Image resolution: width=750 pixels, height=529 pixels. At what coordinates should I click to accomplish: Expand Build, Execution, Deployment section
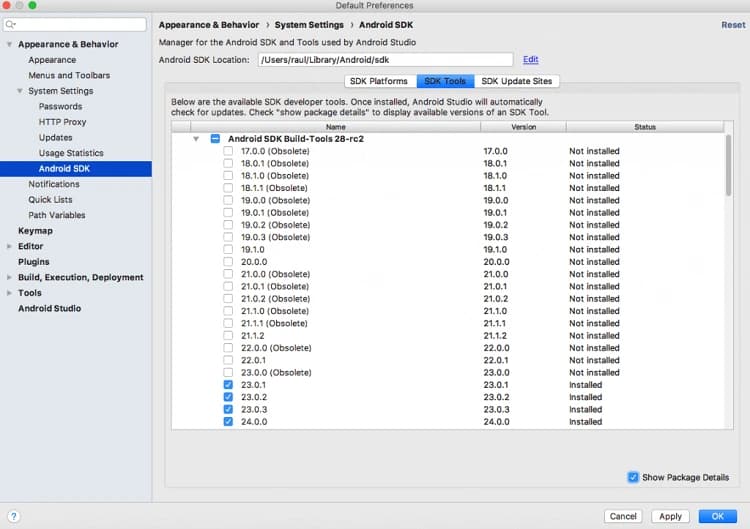tap(9, 277)
